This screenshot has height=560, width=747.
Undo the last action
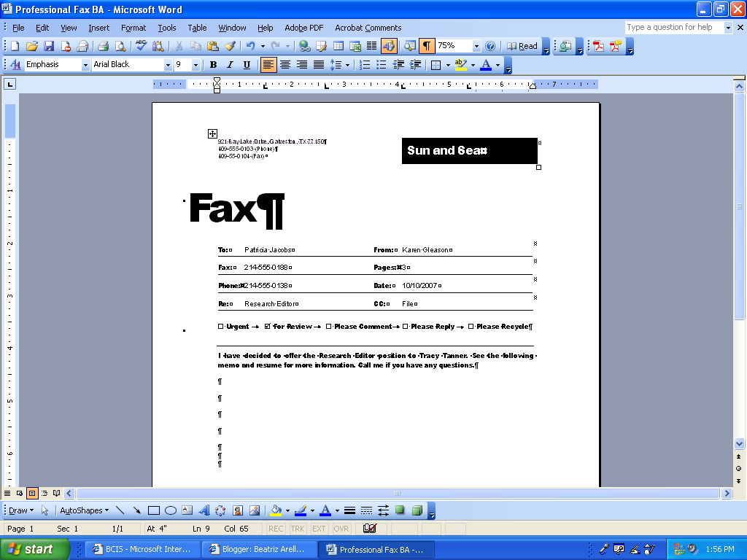click(x=250, y=46)
